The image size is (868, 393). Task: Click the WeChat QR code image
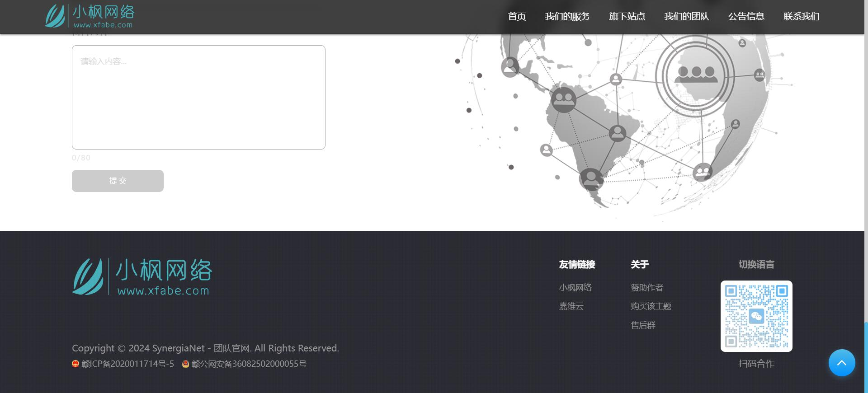coord(756,316)
